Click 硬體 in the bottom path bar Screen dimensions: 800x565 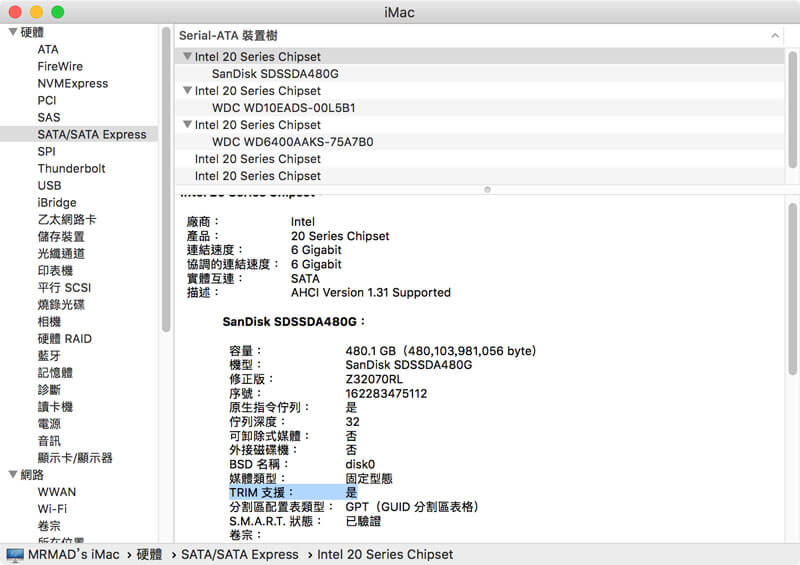click(x=149, y=554)
